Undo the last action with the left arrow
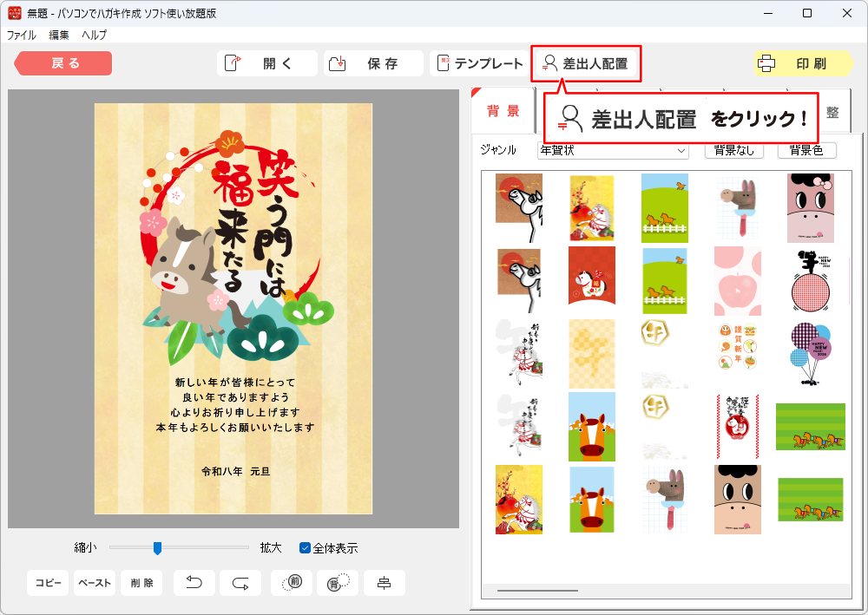Viewport: 868px width, 615px height. [194, 583]
